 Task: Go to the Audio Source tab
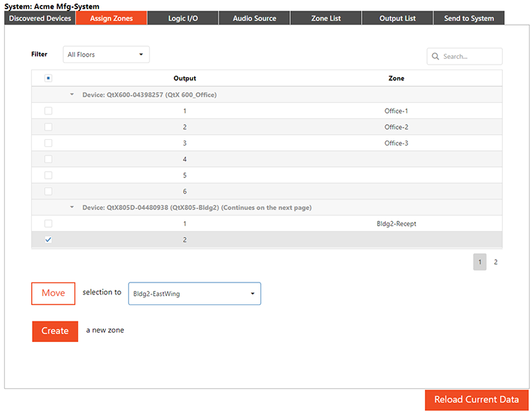[255, 18]
